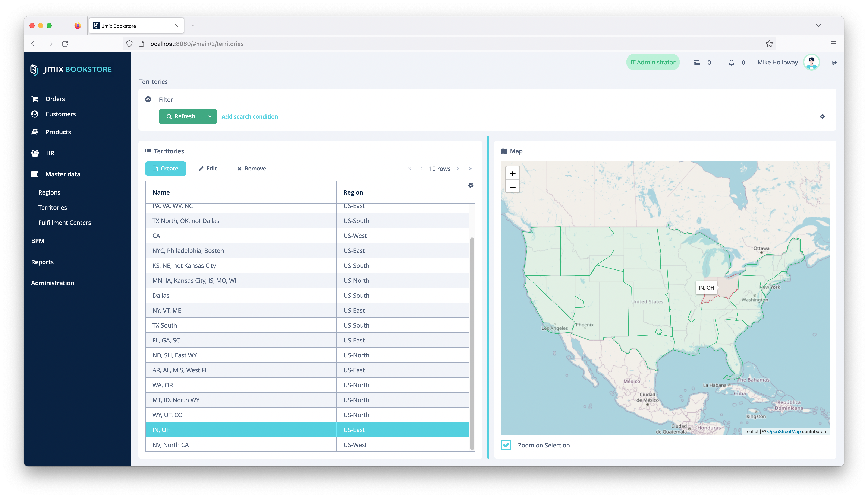Open Refresh button dropdown arrow
Image resolution: width=868 pixels, height=498 pixels.
click(210, 117)
